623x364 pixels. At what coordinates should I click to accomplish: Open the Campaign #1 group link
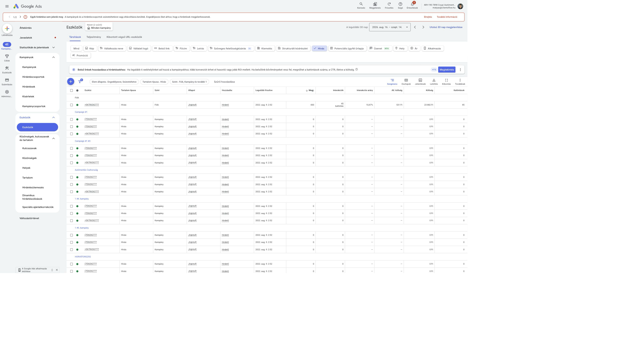(x=81, y=112)
